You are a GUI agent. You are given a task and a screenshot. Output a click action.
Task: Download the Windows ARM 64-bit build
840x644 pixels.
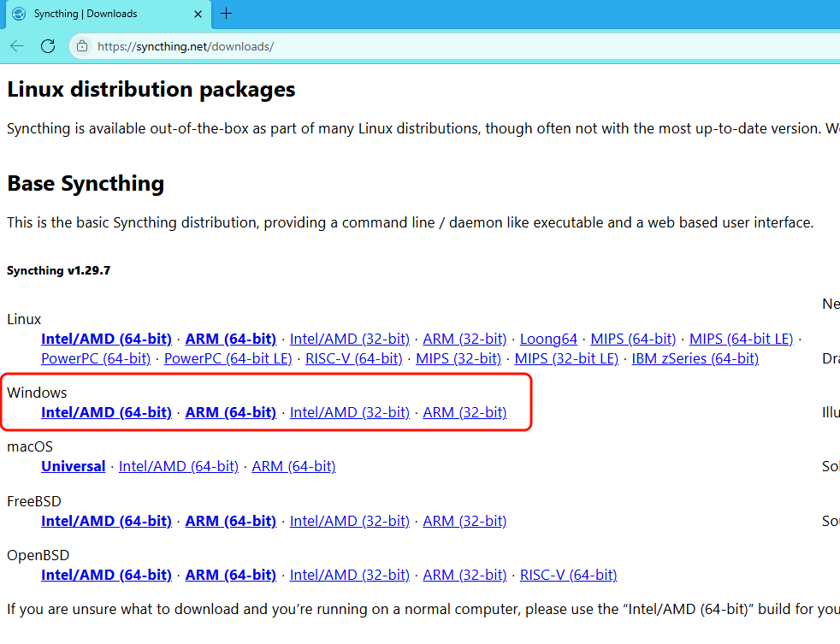coord(230,411)
